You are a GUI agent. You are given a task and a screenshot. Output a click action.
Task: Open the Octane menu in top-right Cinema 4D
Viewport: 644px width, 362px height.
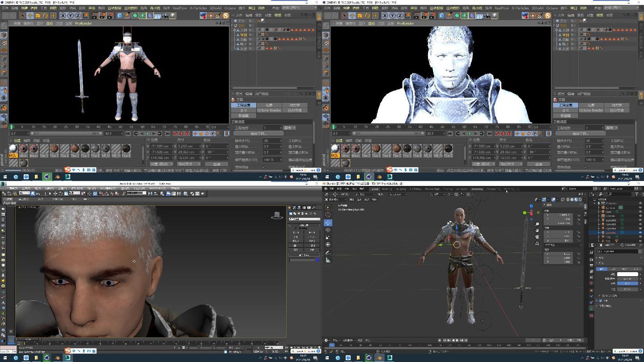552,8
